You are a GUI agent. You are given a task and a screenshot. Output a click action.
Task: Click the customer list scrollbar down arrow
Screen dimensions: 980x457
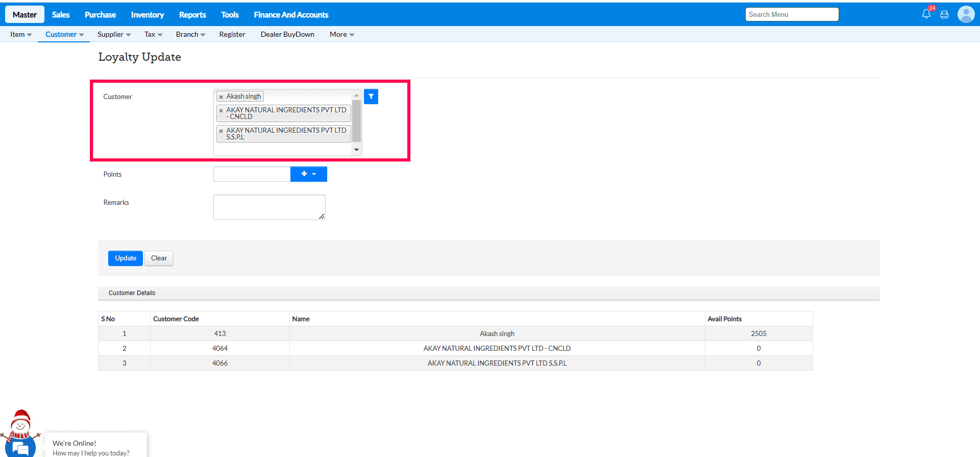tap(357, 150)
